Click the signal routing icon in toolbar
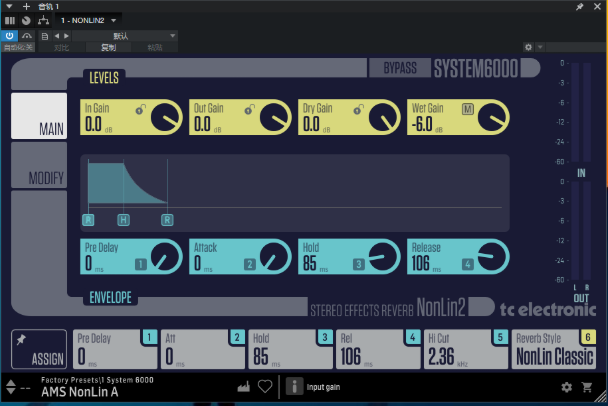 tap(42, 20)
